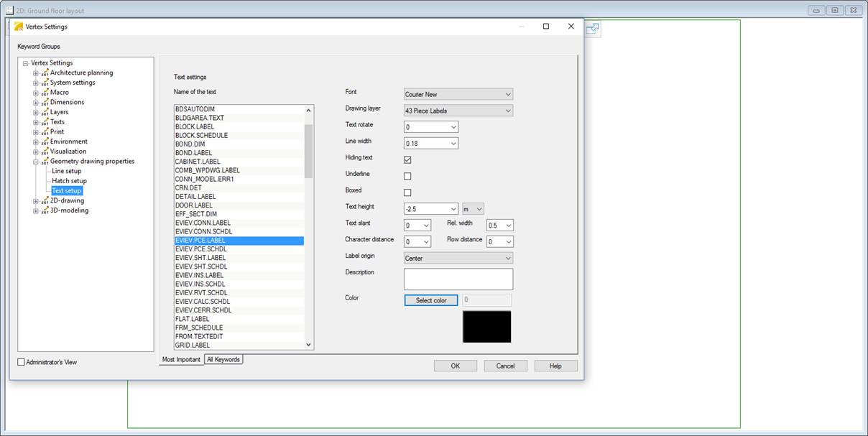Click the Layers node icon
The width and height of the screenshot is (868, 436).
pos(45,112)
